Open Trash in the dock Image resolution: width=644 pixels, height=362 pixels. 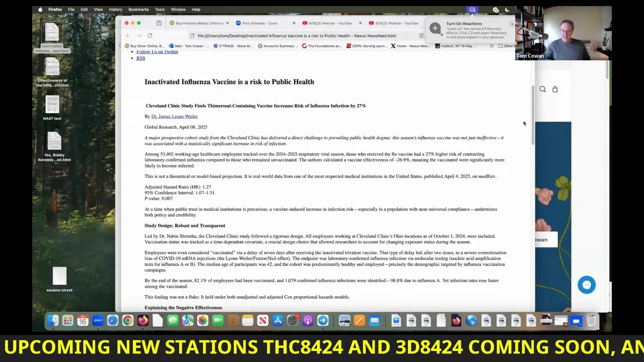tap(592, 321)
